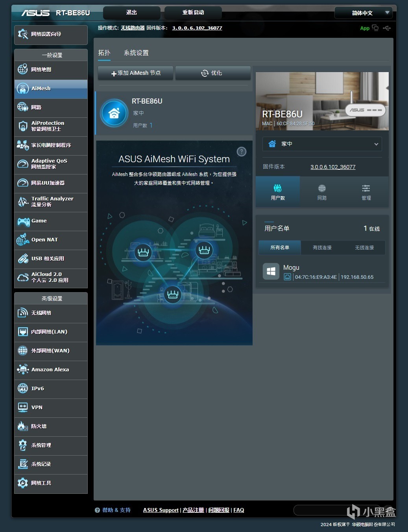Open AiCloud 2.0 cloud icon
The width and height of the screenshot is (408, 532).
[23, 277]
